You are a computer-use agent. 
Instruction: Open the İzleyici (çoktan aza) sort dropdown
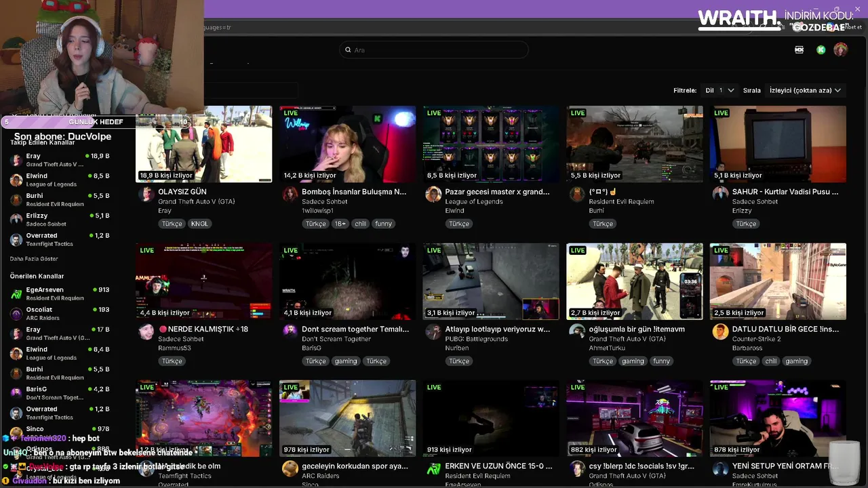pyautogui.click(x=805, y=90)
